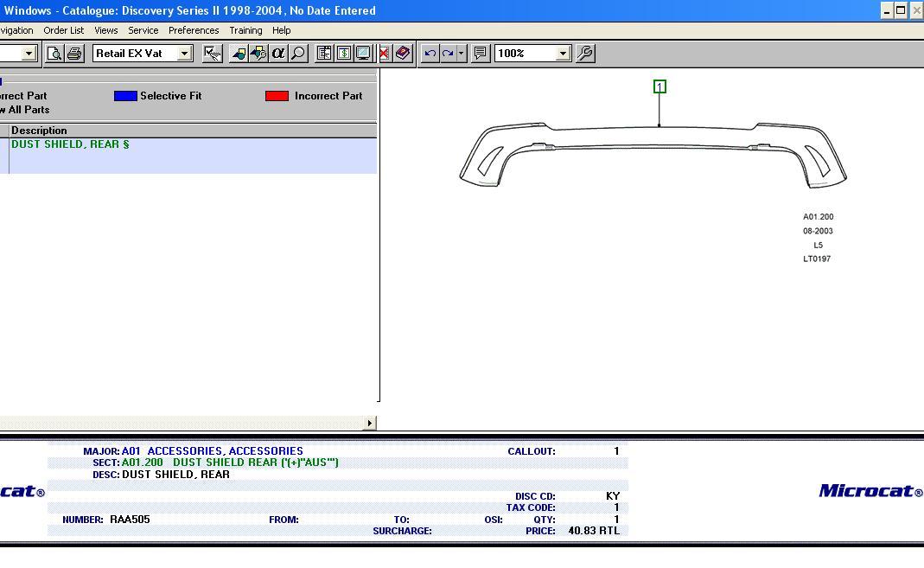
Task: Click the undo arrow icon
Action: tap(430, 54)
